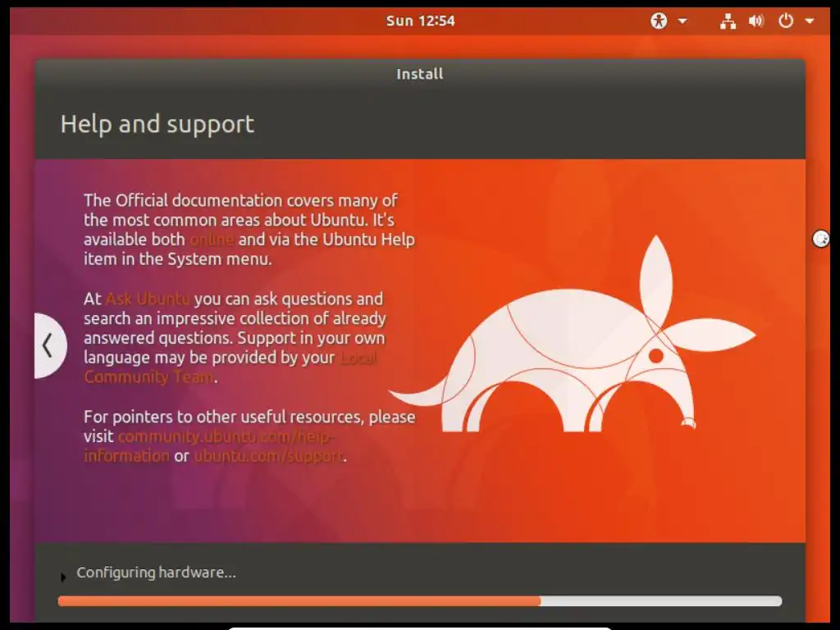This screenshot has width=840, height=630.
Task: Expand the system menu dropdown arrow
Action: pyautogui.click(x=810, y=21)
